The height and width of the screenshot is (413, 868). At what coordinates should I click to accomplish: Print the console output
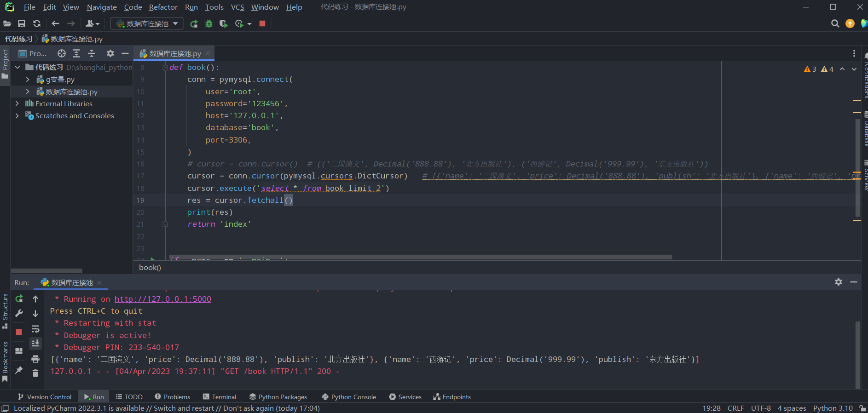point(35,359)
